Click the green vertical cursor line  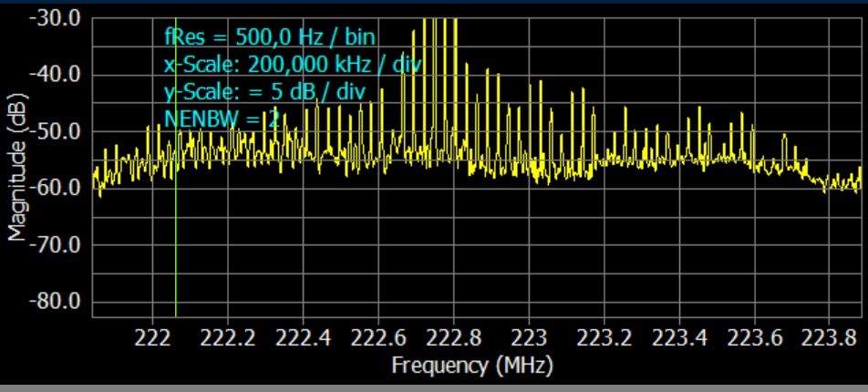(175, 228)
